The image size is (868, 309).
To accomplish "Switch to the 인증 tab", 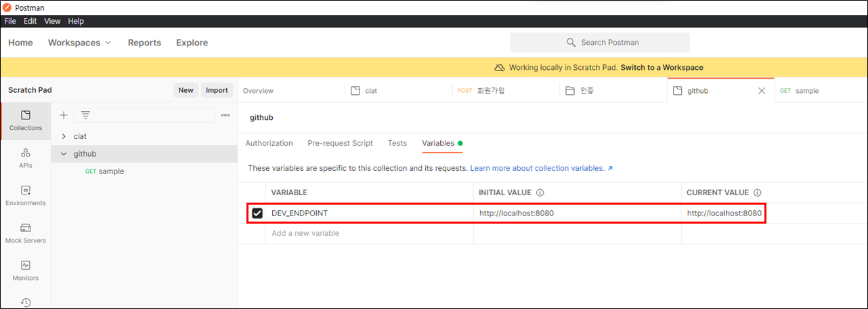I will 613,91.
